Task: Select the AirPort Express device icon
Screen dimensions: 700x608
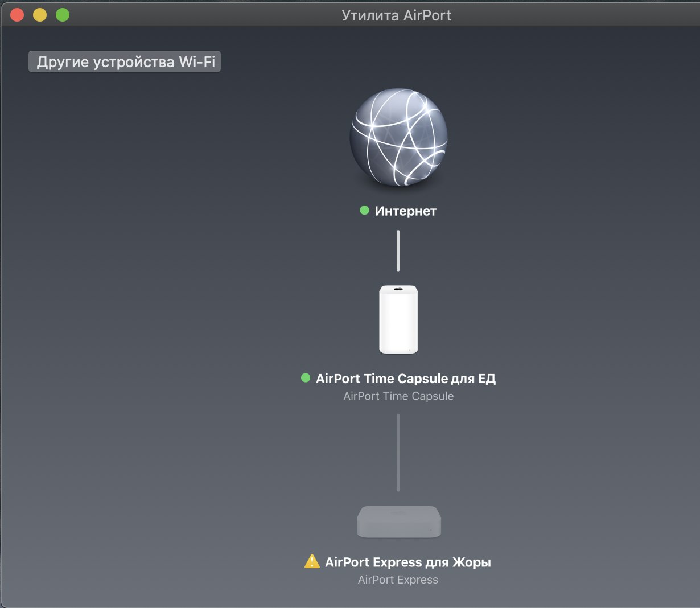Action: point(398,521)
